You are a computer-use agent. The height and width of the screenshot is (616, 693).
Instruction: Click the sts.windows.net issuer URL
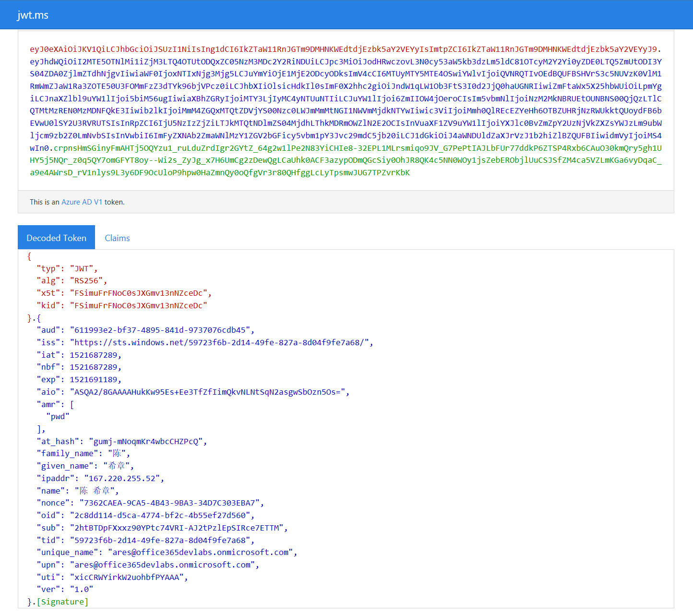coord(220,343)
